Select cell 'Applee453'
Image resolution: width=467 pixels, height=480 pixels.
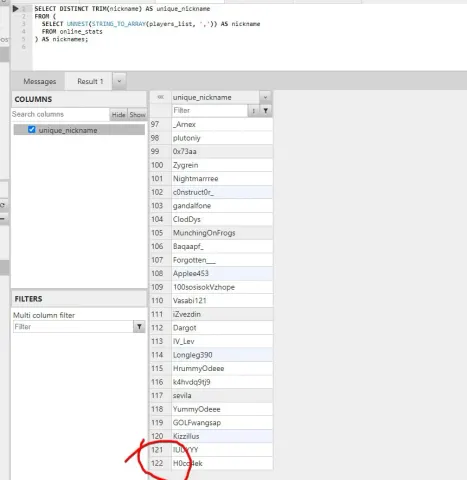(222, 274)
